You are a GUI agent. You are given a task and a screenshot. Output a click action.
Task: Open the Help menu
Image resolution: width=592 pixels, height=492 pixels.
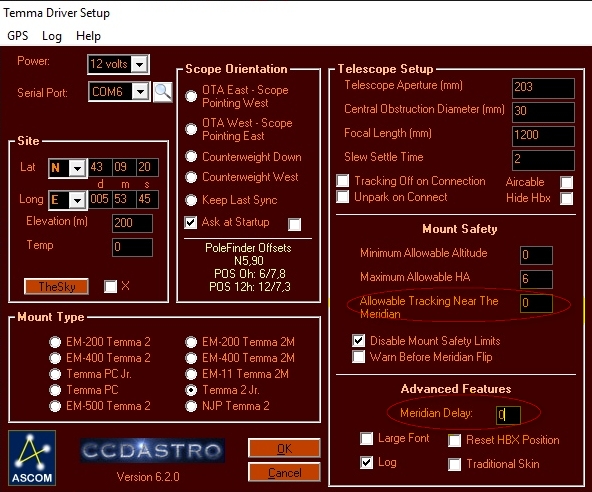pyautogui.click(x=88, y=36)
